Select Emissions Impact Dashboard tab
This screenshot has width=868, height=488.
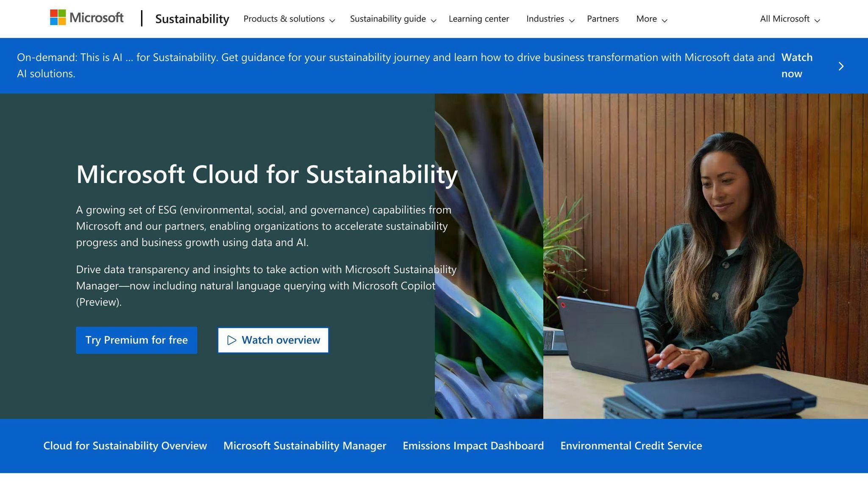coord(473,446)
